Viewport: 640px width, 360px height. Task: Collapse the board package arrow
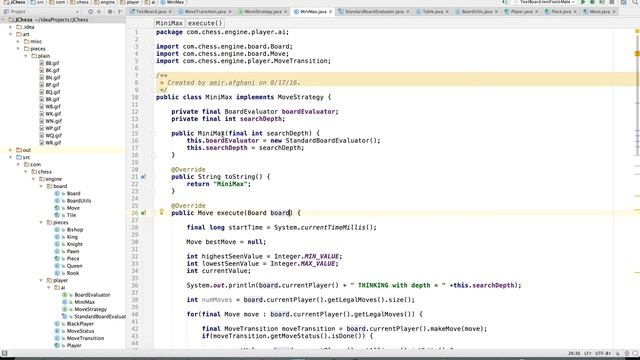[x=41, y=186]
